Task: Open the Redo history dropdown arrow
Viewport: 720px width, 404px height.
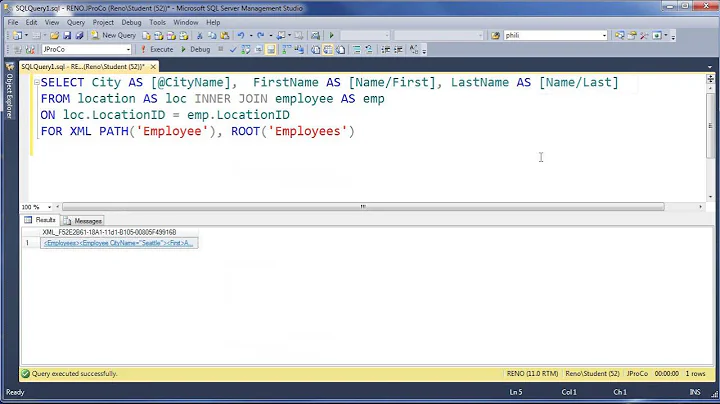Action: click(x=270, y=35)
